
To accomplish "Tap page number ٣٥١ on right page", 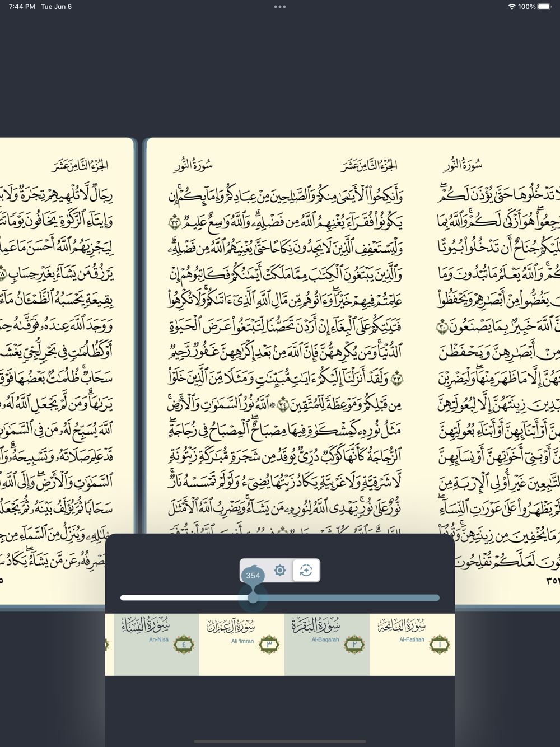I will click(552, 581).
